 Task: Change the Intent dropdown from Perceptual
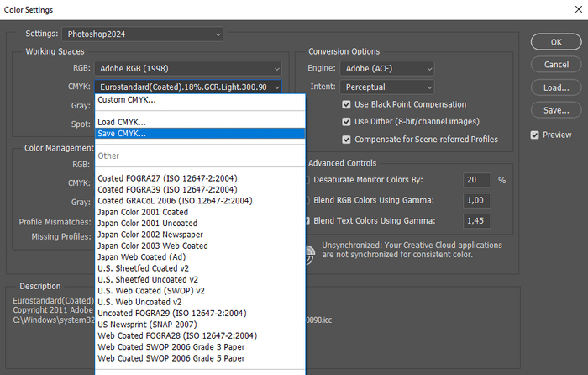pyautogui.click(x=387, y=87)
